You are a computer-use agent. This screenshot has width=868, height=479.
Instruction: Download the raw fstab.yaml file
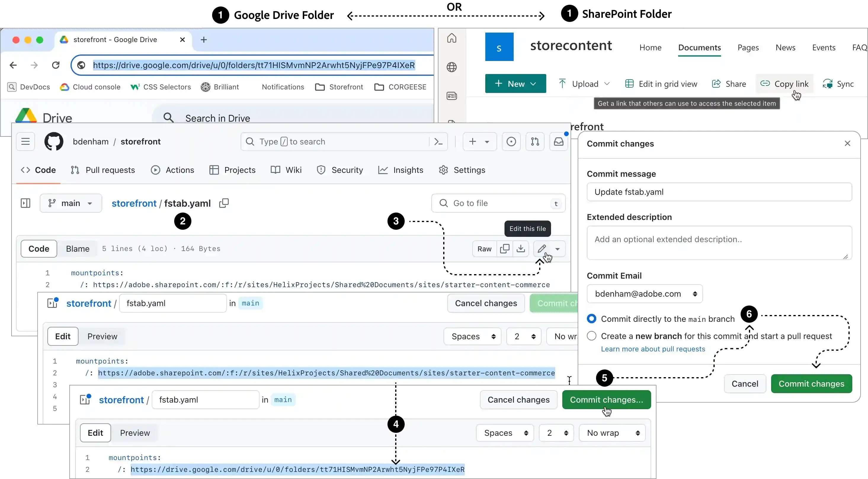click(x=521, y=249)
